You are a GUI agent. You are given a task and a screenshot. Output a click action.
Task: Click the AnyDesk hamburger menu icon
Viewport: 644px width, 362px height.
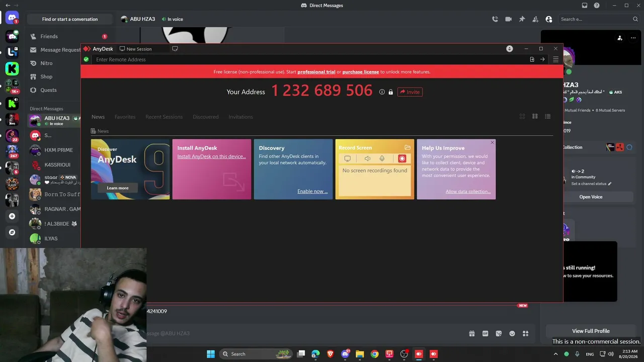[x=555, y=59]
